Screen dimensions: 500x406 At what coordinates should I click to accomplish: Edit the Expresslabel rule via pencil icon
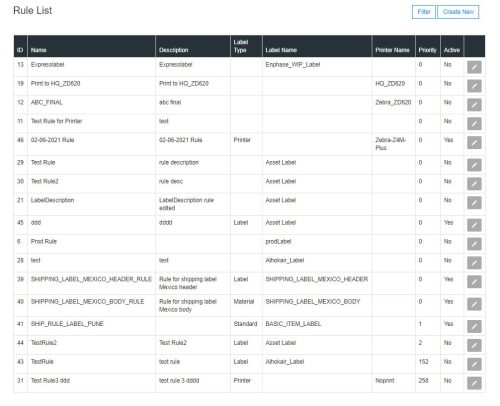[474, 67]
